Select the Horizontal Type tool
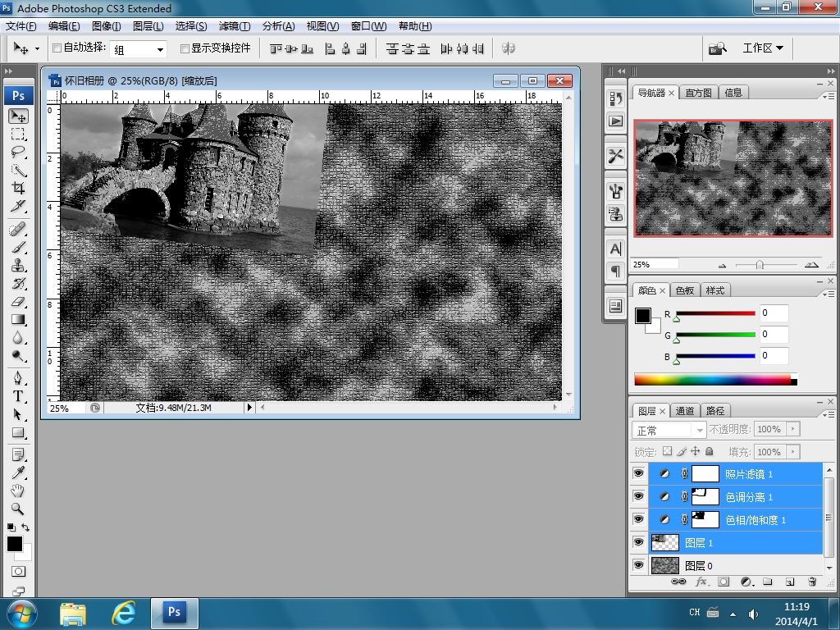The width and height of the screenshot is (840, 630). (x=18, y=396)
